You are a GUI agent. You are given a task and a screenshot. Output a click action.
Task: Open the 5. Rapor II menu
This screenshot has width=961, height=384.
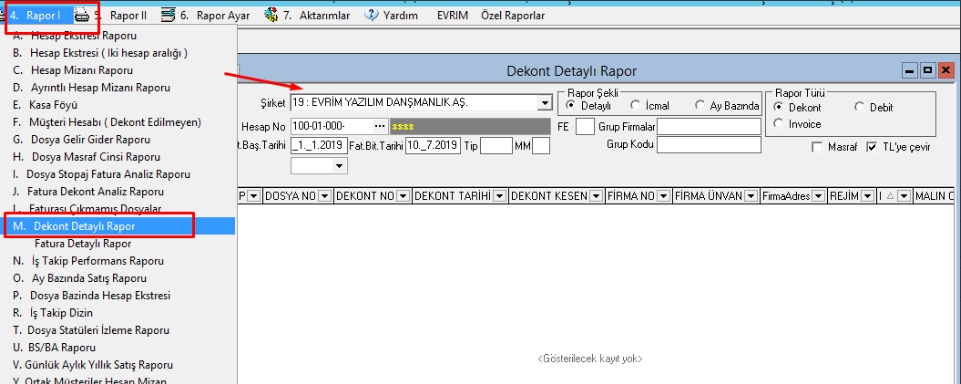click(120, 16)
